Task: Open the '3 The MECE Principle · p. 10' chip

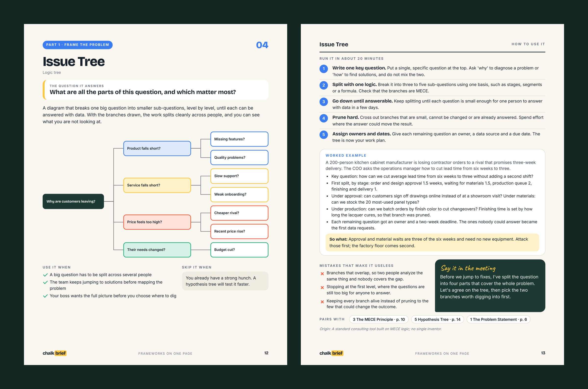Action: (x=379, y=319)
